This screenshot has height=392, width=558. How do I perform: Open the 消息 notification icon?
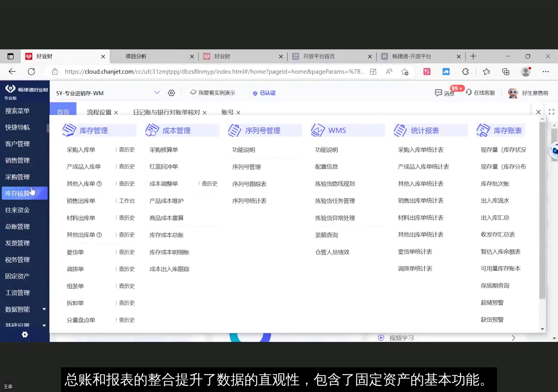439,93
